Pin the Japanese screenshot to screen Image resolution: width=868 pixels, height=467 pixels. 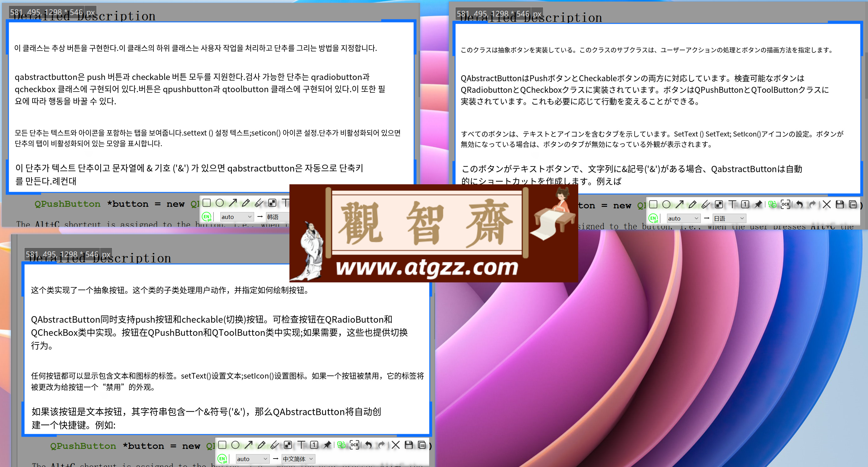tap(758, 204)
